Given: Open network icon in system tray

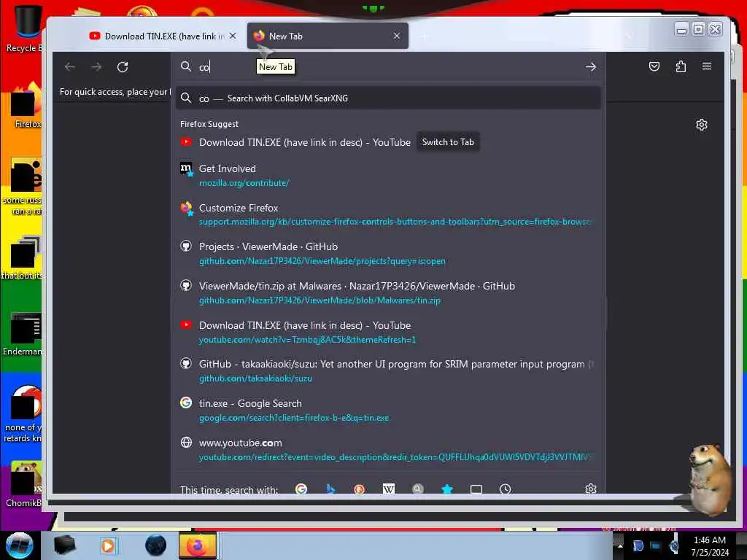Looking at the screenshot, I should (x=655, y=545).
